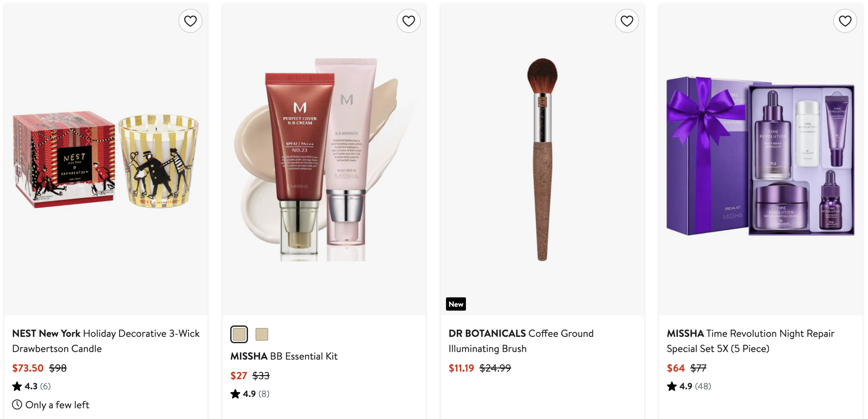
Task: Select the first selected beige shade swatch
Action: (x=239, y=334)
